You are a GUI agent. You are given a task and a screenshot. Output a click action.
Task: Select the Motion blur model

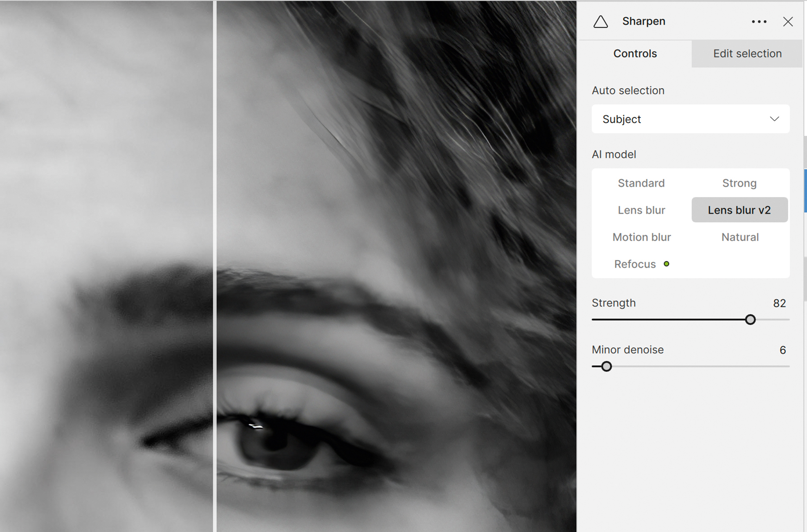coord(641,237)
